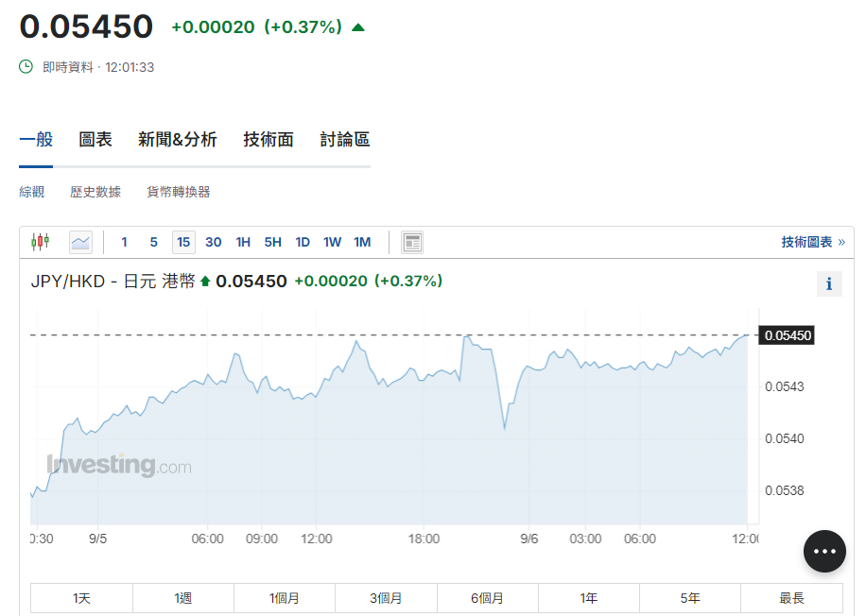
Task: Open the 貨幣轉換器 link
Action: pos(178,192)
